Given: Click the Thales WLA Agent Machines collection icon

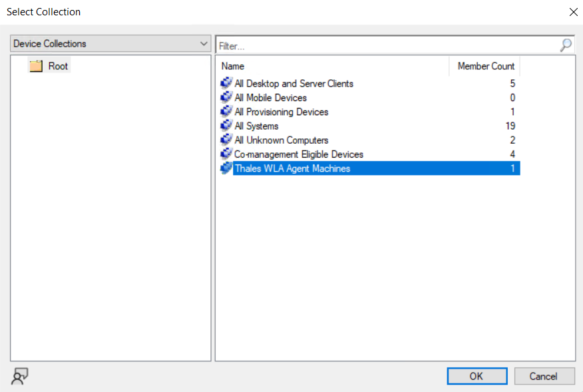Looking at the screenshot, I should coord(226,168).
